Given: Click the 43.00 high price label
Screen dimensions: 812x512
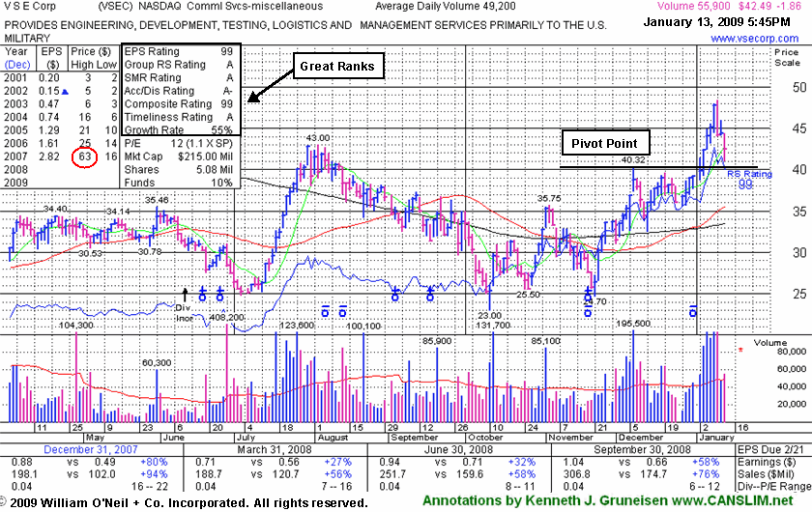Looking at the screenshot, I should (x=317, y=138).
